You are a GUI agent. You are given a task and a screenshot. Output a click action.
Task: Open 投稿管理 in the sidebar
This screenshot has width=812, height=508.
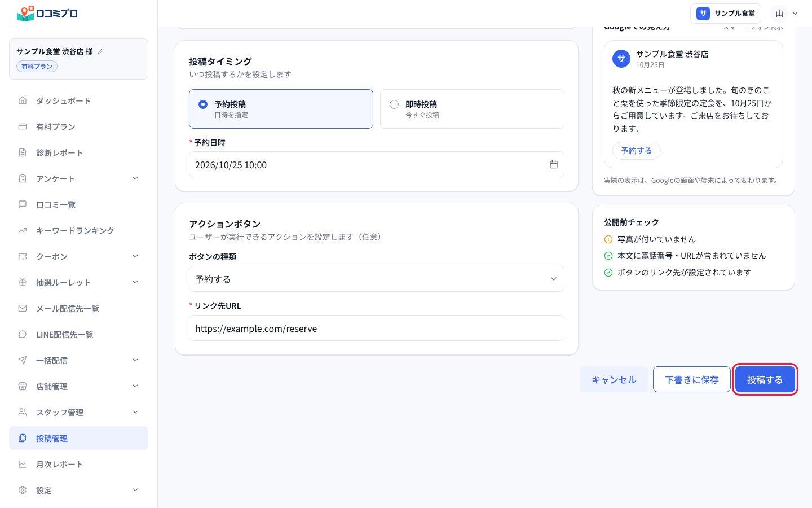click(79, 438)
